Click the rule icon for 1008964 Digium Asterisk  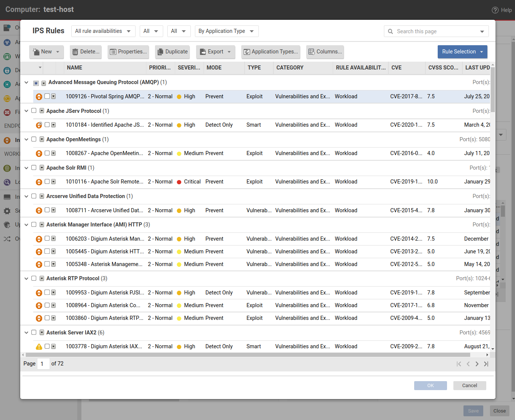(39, 306)
